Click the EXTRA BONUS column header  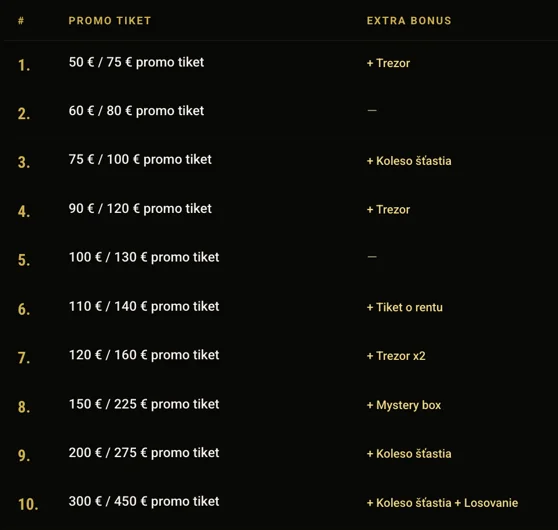coord(409,21)
